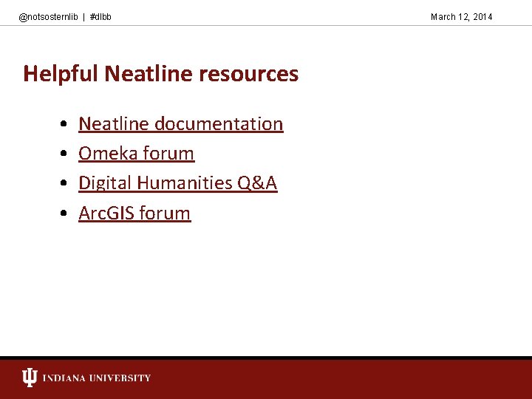Click the 'March 12, 2014' date text
Screen dimensions: 532x399
(x=461, y=17)
